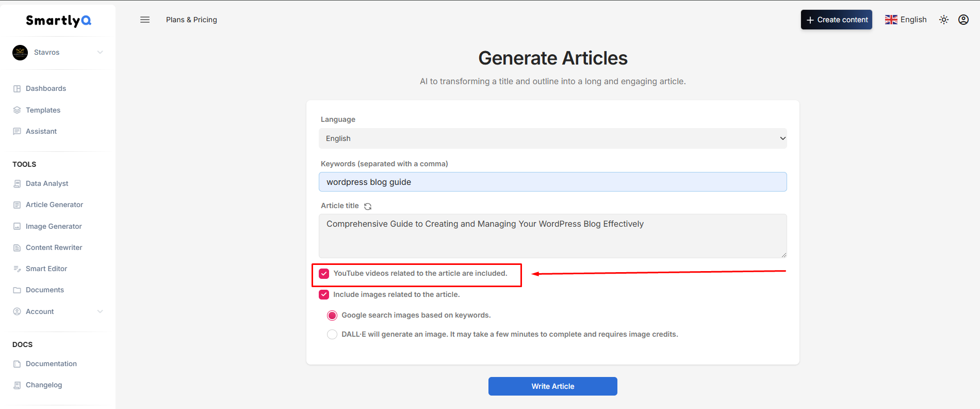This screenshot has width=980, height=409.
Task: Click the Article title label
Action: pos(340,206)
